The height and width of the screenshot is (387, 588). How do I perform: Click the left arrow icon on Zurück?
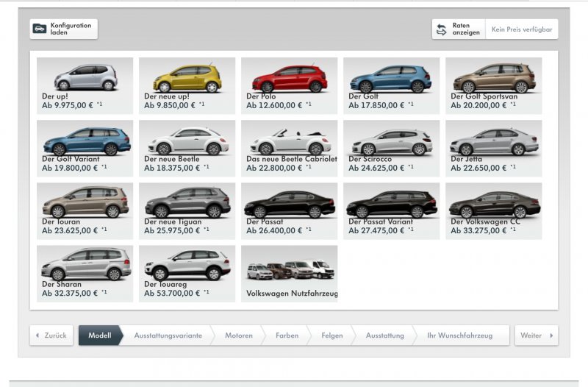click(x=37, y=335)
